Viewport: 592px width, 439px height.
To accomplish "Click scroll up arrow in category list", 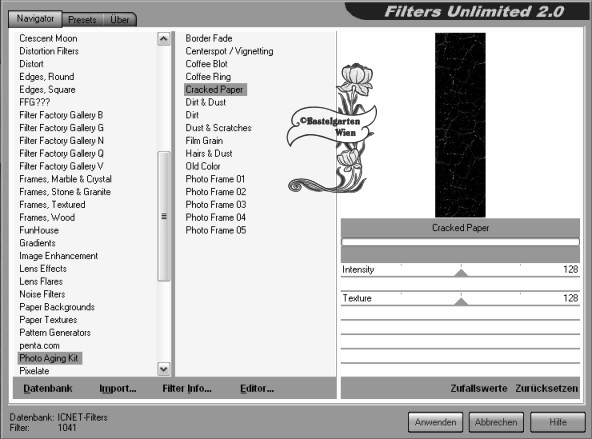I will (163, 39).
